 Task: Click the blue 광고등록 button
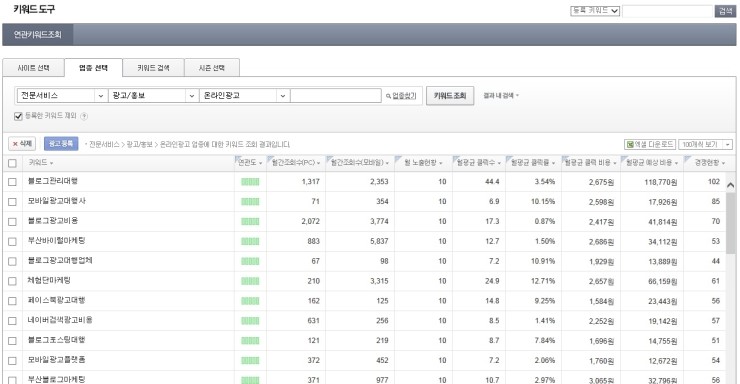(x=61, y=143)
